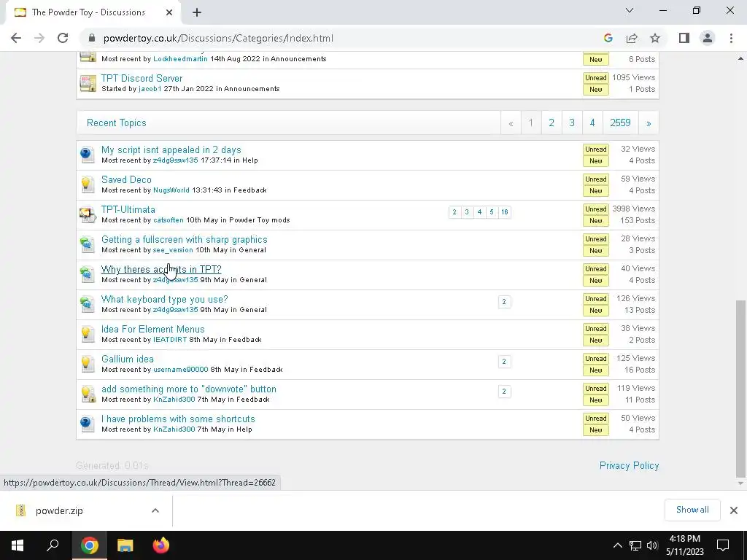Viewport: 747px width, 560px height.
Task: Open page 5 of the TPT-Ultimata thread
Action: [x=492, y=212]
